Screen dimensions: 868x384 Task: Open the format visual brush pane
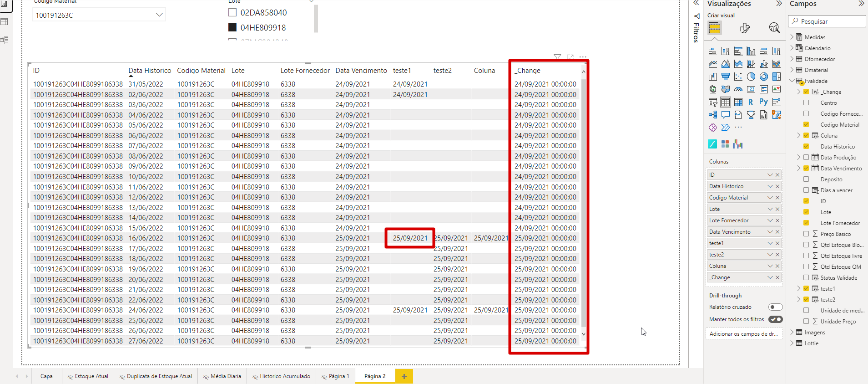point(745,28)
